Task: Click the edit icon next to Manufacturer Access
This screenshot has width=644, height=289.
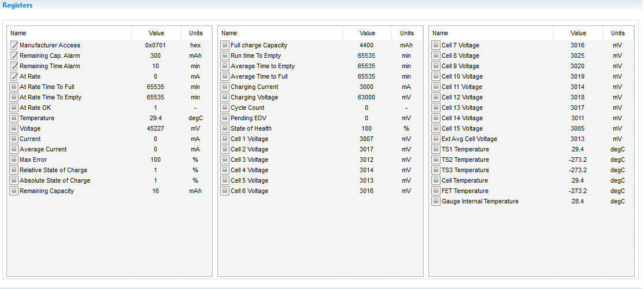Action: (x=14, y=45)
